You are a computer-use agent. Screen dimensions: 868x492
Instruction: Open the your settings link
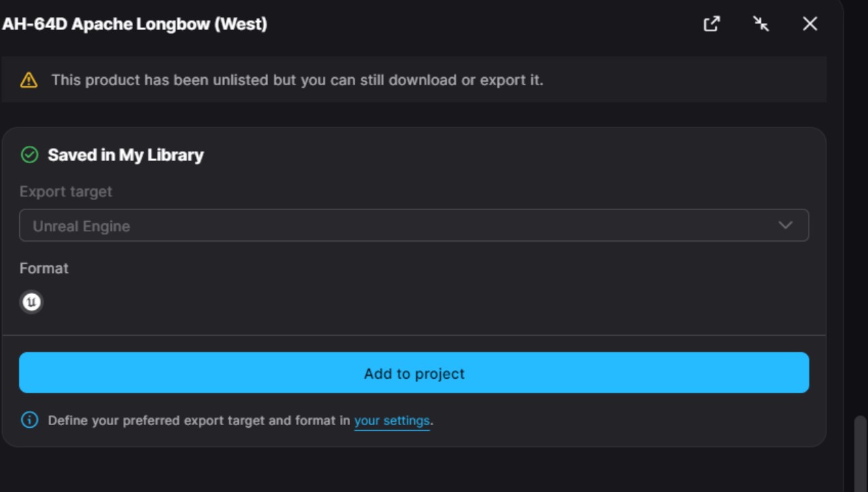click(392, 421)
